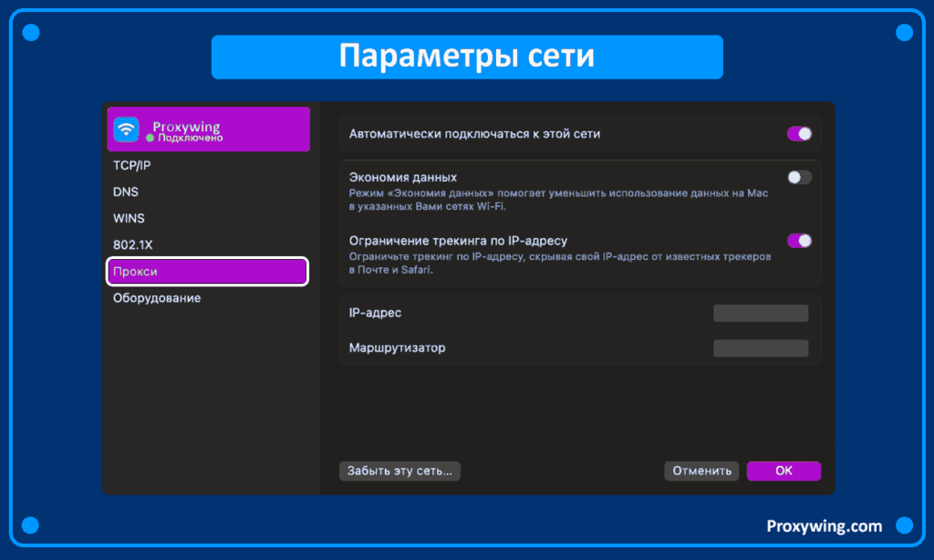The image size is (934, 560).
Task: Click the Подключено status text
Action: 190,139
